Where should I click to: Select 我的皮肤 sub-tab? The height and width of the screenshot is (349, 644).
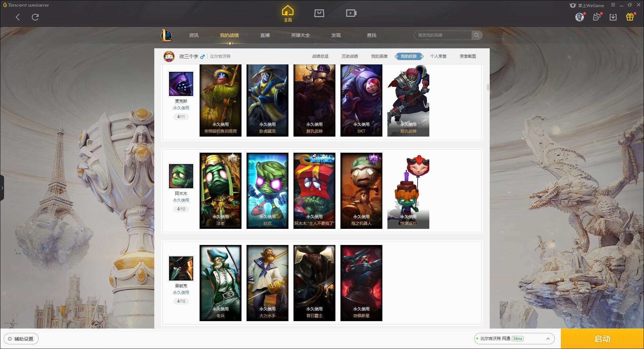coord(409,56)
